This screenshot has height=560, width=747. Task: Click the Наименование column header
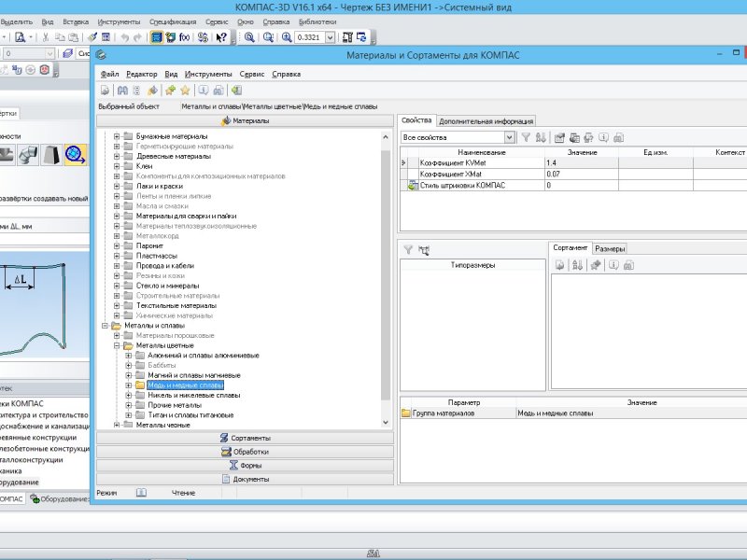(x=482, y=152)
